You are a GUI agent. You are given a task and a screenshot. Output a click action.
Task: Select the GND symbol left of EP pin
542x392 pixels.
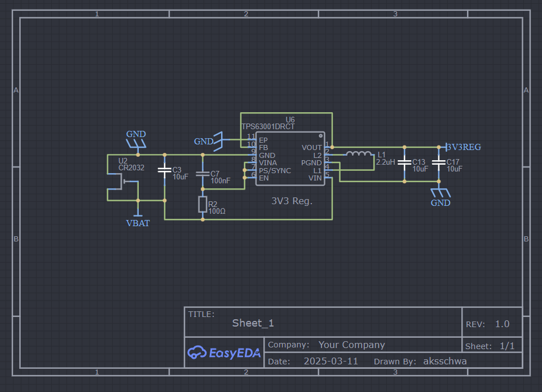[209, 142]
